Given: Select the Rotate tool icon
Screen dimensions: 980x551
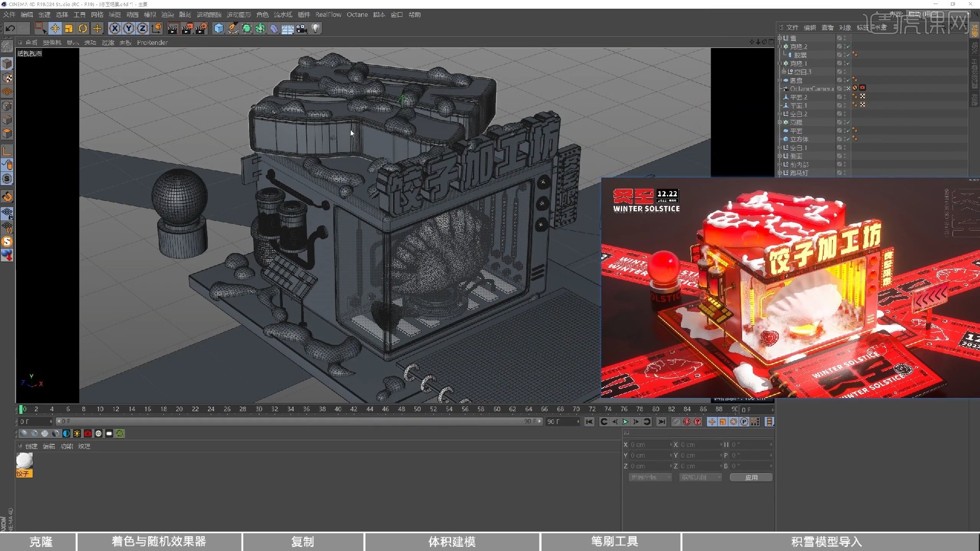Looking at the screenshot, I should (83, 29).
